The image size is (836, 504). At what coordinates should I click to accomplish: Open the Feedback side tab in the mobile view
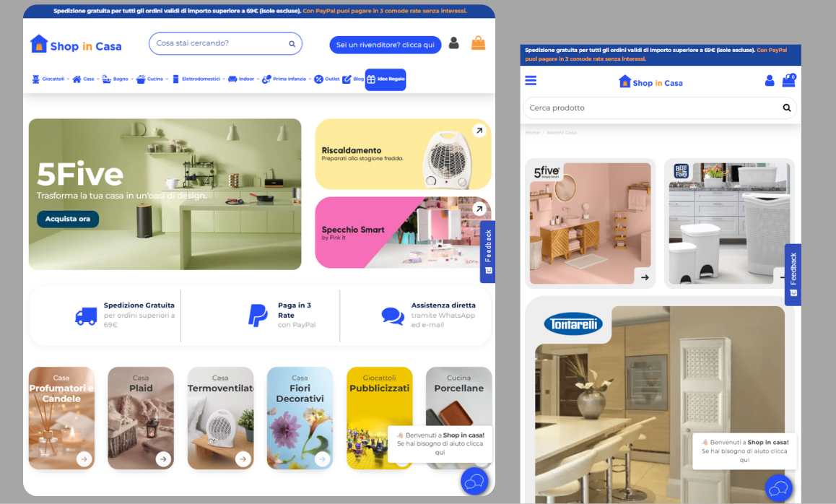click(793, 274)
